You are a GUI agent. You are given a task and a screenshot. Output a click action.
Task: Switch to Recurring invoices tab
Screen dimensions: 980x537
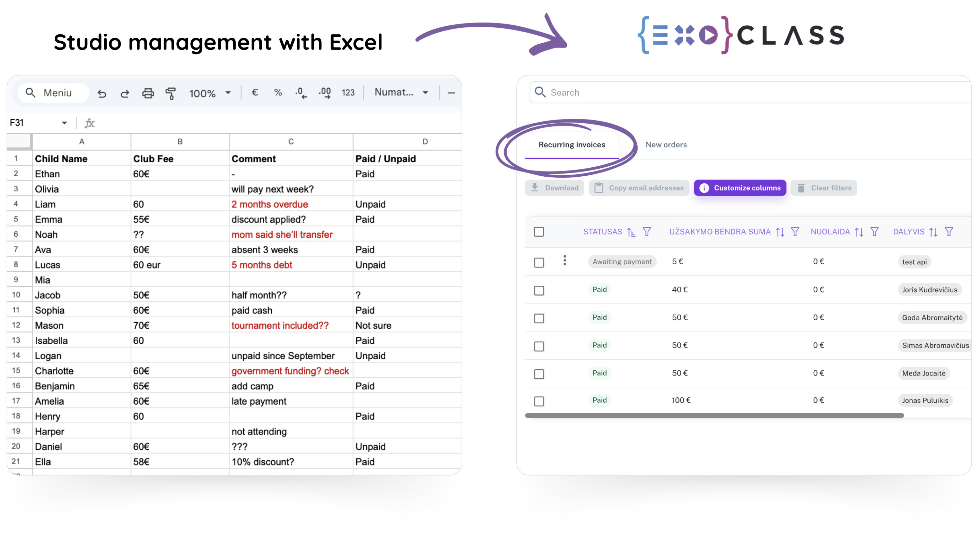tap(571, 144)
